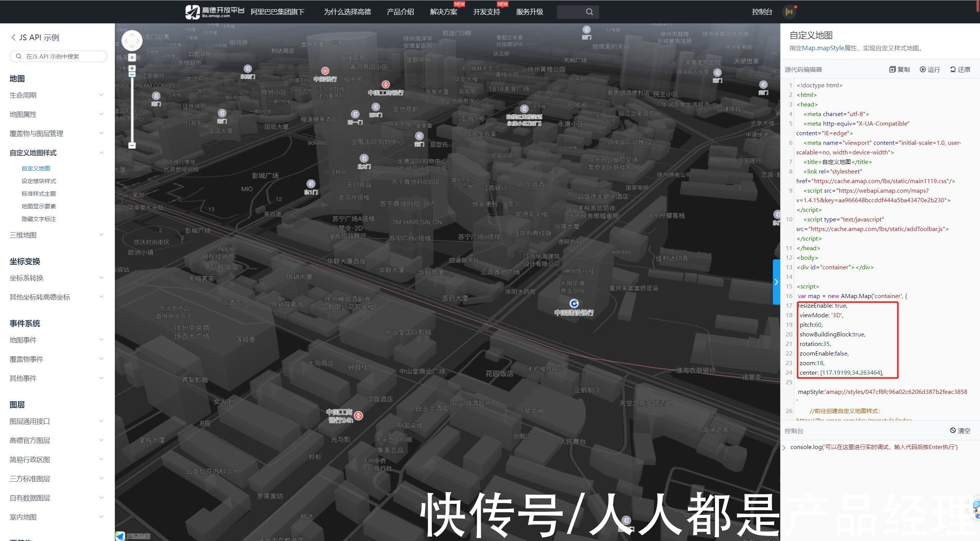Expand 覆盖物与图层管理 section

[57, 133]
